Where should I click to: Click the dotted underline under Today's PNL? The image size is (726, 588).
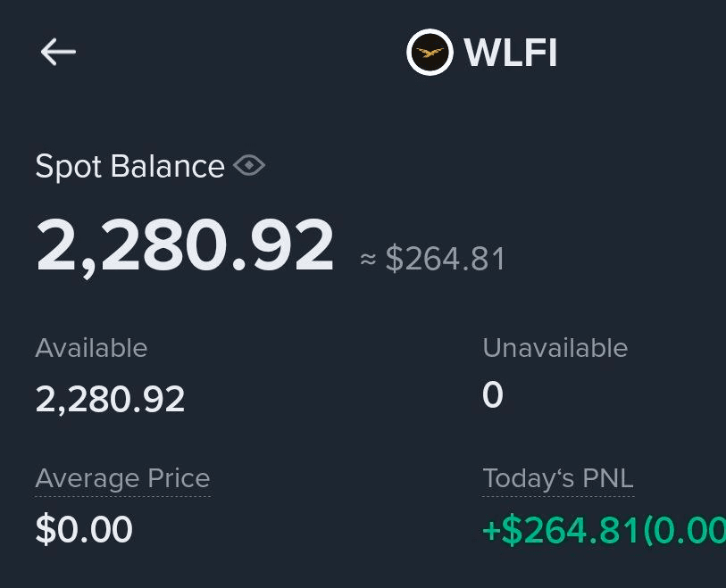(x=557, y=495)
